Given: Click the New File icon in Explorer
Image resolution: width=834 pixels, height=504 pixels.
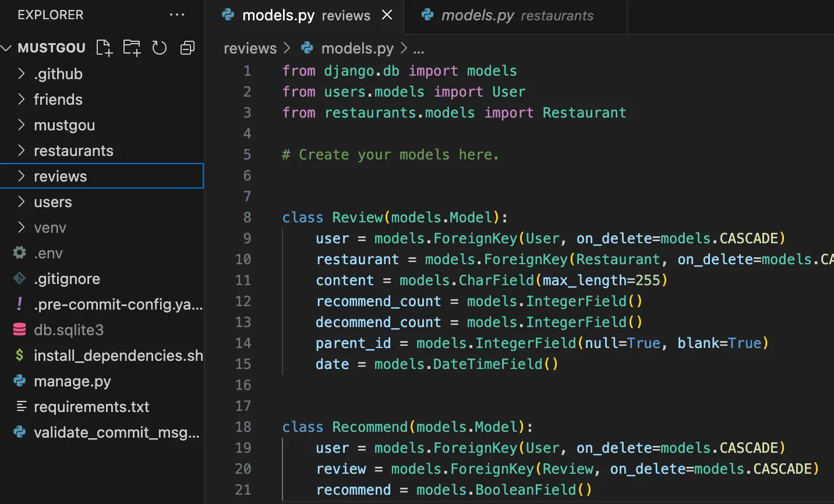Looking at the screenshot, I should click(104, 48).
